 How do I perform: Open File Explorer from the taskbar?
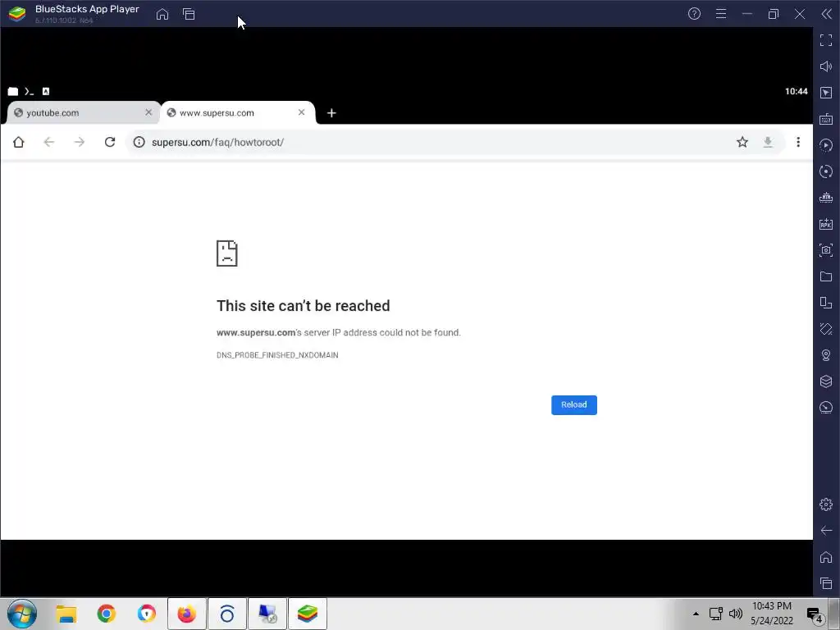click(x=66, y=614)
